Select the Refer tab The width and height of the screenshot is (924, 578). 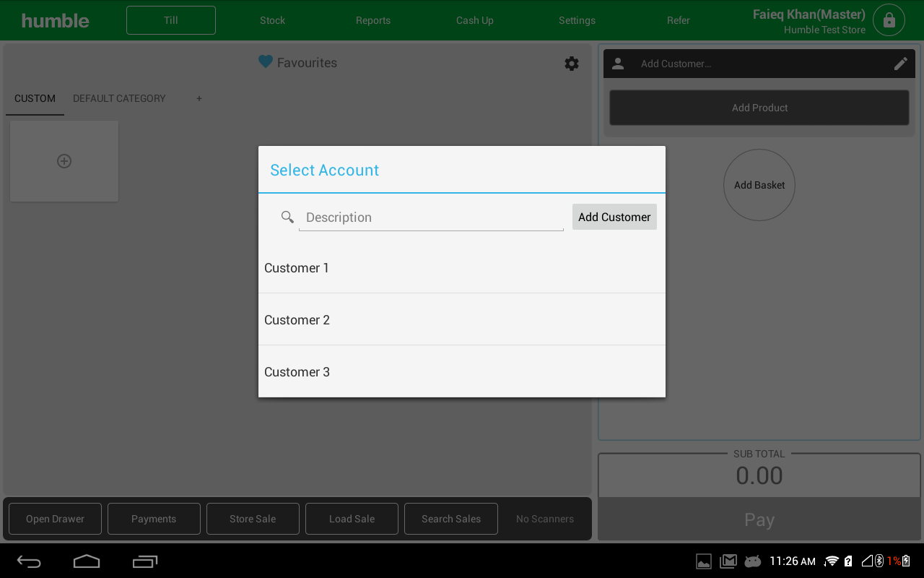click(x=679, y=20)
